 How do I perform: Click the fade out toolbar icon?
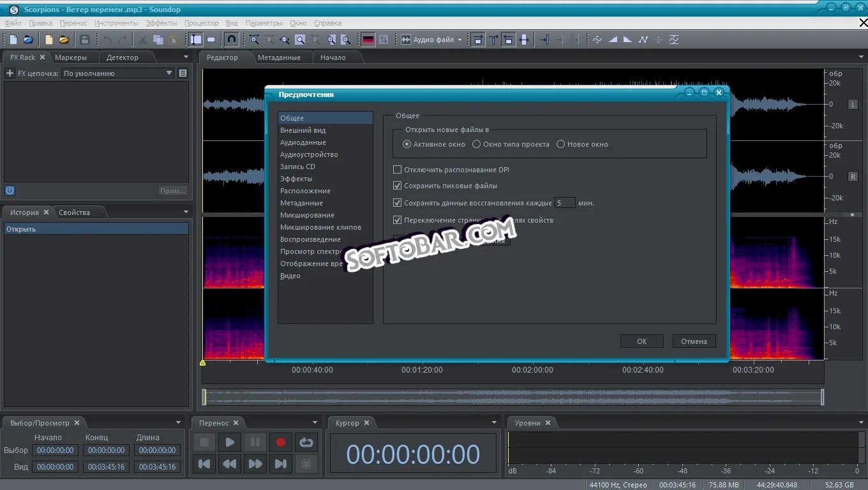coord(628,40)
